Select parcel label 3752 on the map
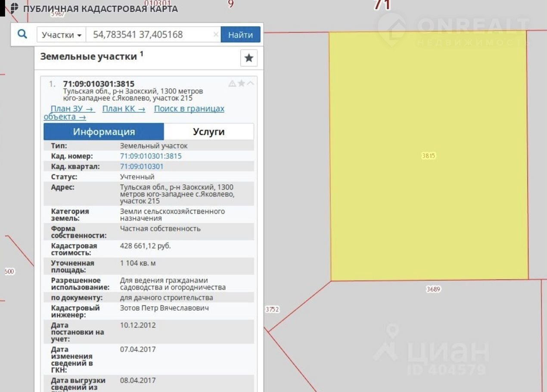 (272, 309)
